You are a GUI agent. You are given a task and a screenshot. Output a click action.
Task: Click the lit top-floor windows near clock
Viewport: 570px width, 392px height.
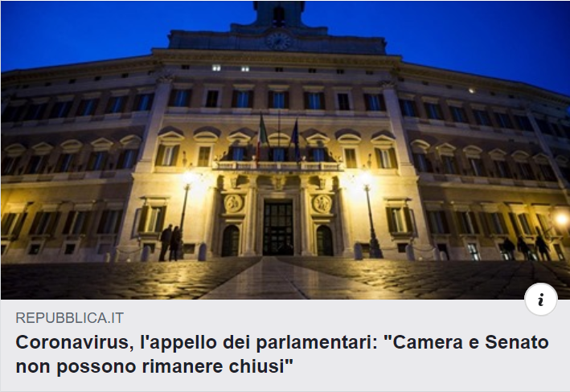click(231, 68)
